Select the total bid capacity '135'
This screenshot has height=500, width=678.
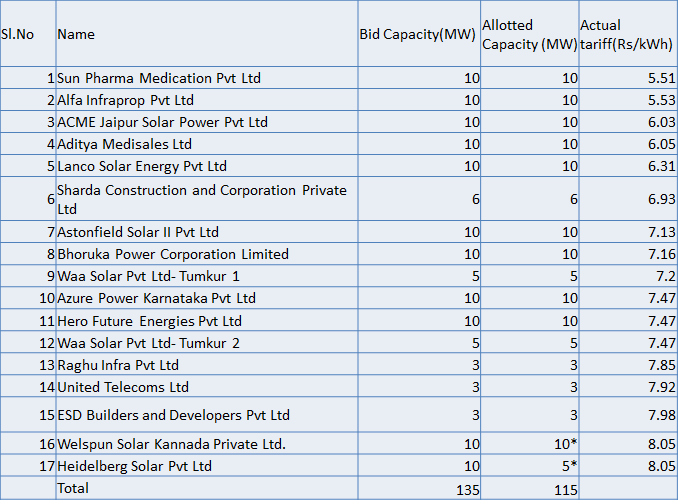(468, 490)
